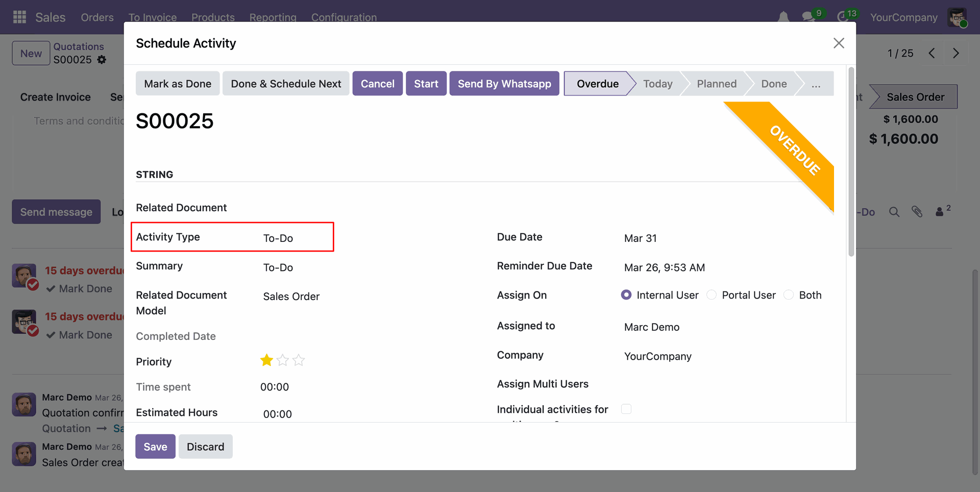Click the paperclip attachments icon

[917, 212]
